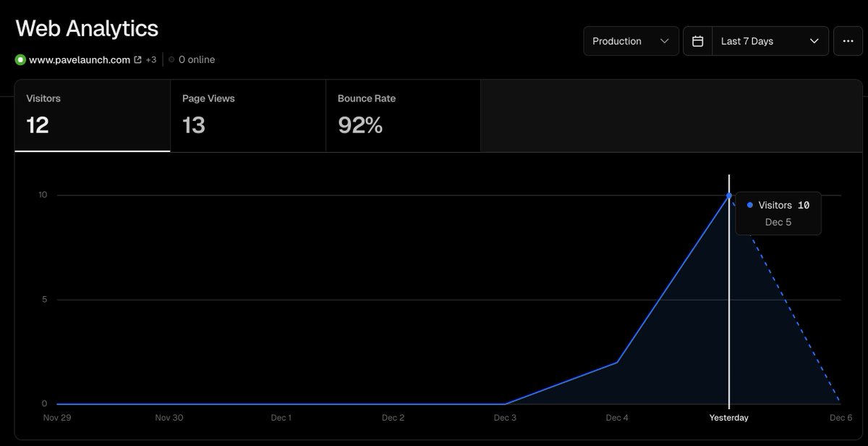Click the 0 online indicator
The width and height of the screenshot is (868, 446).
point(192,59)
